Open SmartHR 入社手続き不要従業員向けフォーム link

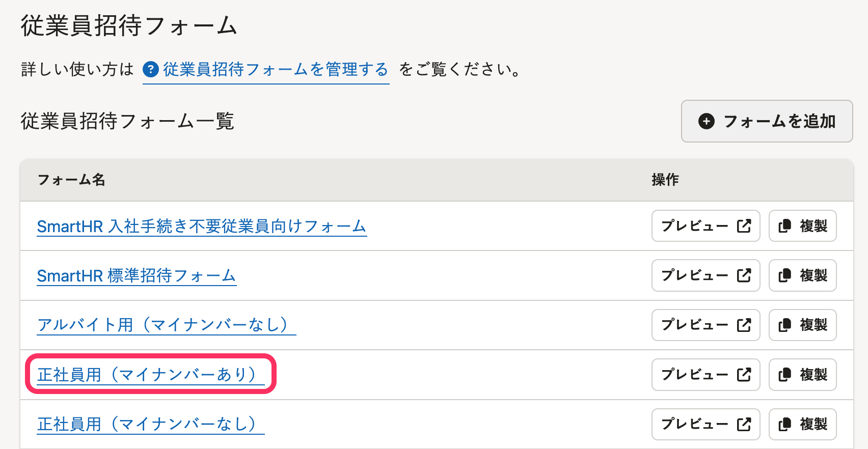pyautogui.click(x=202, y=226)
